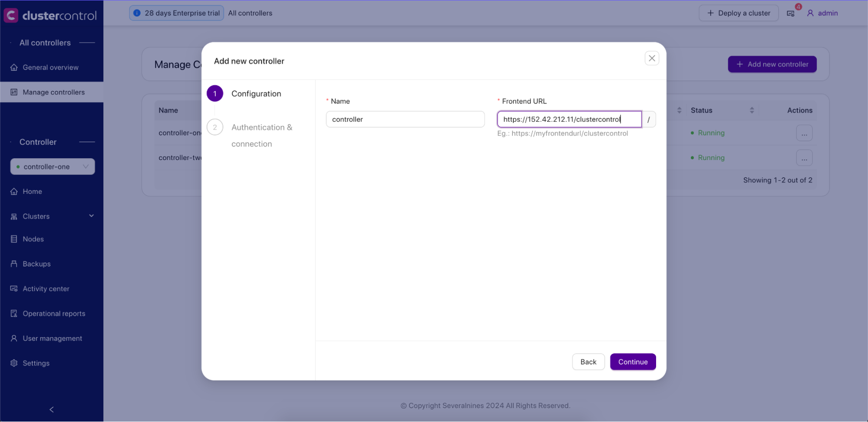Viewport: 868px width, 422px height.
Task: Click the sort arrows left of the Status column
Action: 679,110
